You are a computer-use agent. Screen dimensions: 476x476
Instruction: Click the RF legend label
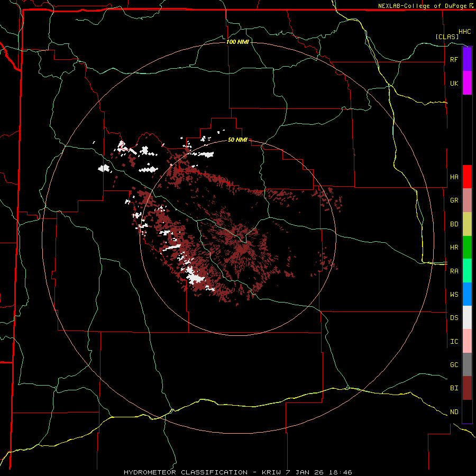454,59
